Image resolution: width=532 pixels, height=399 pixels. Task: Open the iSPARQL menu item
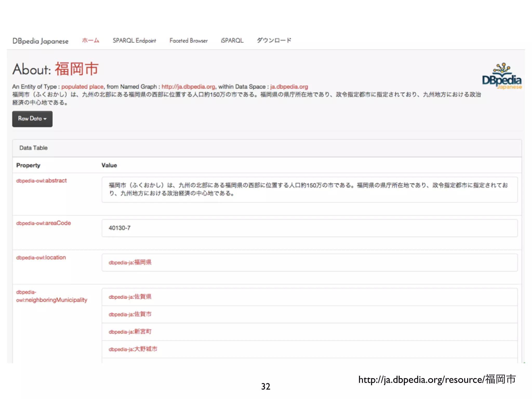tap(232, 41)
